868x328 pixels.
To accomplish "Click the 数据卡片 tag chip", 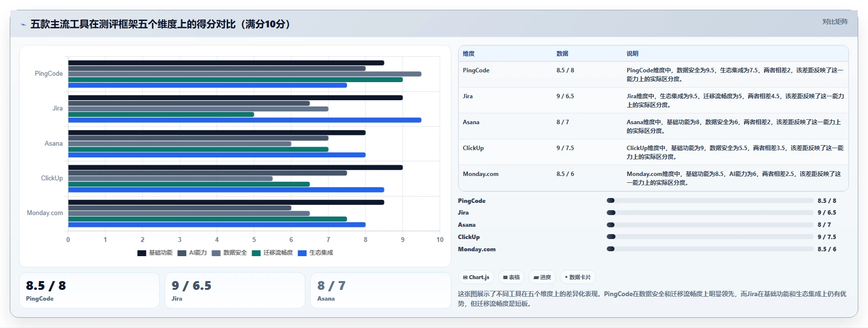I will point(578,277).
